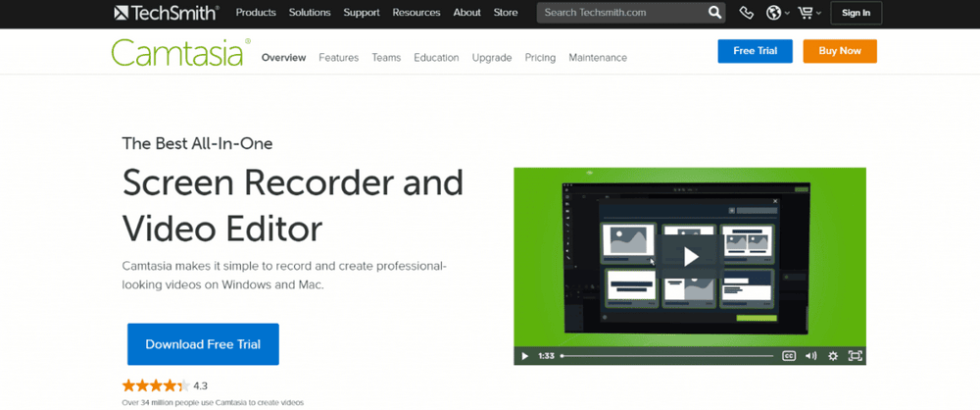Click the large play button on video
The image size is (980, 410).
click(690, 256)
